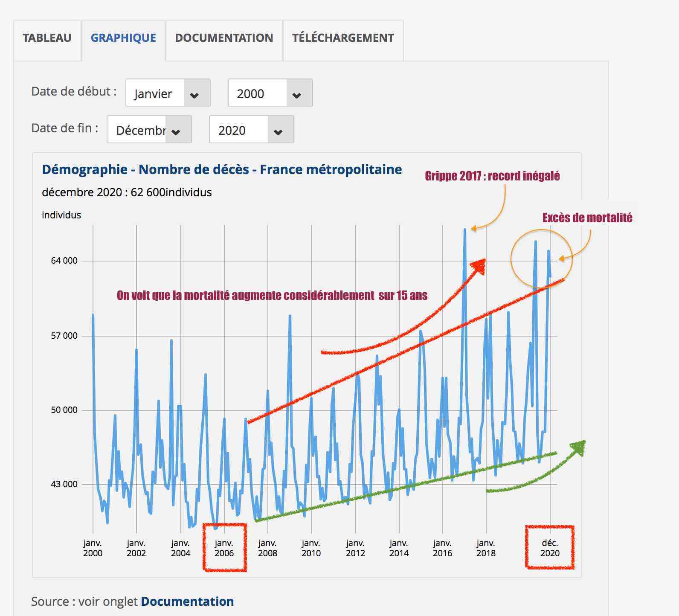Image resolution: width=679 pixels, height=616 pixels.
Task: Click the 'Date de fin :' label
Action: pyautogui.click(x=65, y=128)
